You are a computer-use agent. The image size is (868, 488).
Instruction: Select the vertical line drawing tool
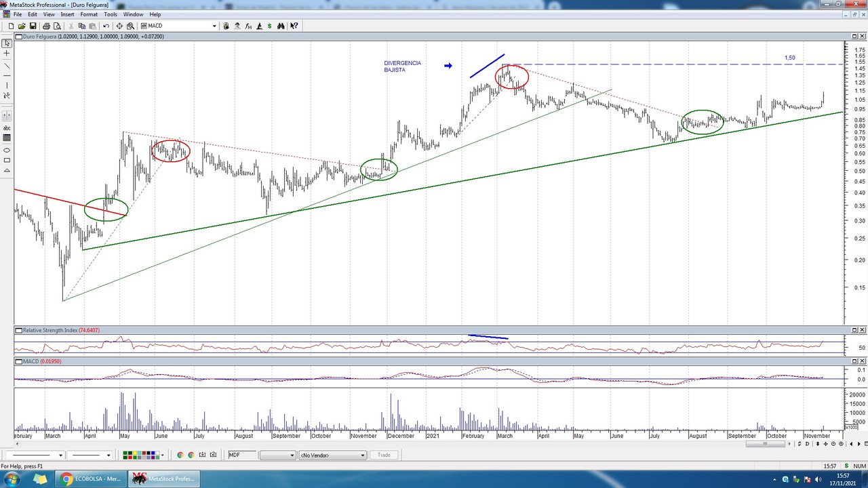click(x=7, y=85)
